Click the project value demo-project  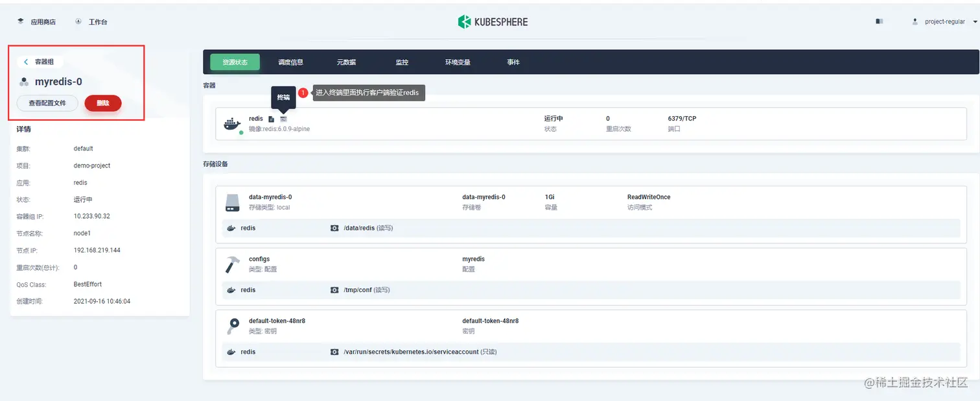tap(92, 165)
